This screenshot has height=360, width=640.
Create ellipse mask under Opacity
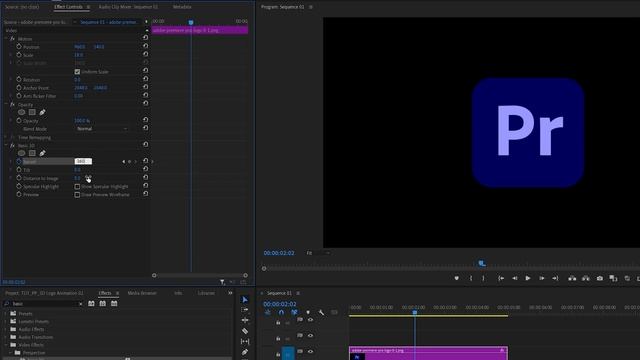(x=22, y=112)
